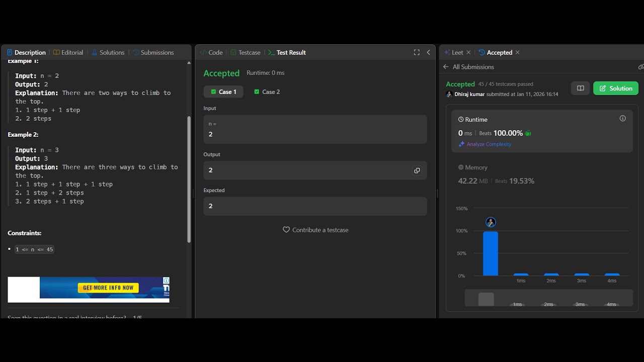This screenshot has height=362, width=644.
Task: View the Submissions tab
Action: (x=153, y=52)
